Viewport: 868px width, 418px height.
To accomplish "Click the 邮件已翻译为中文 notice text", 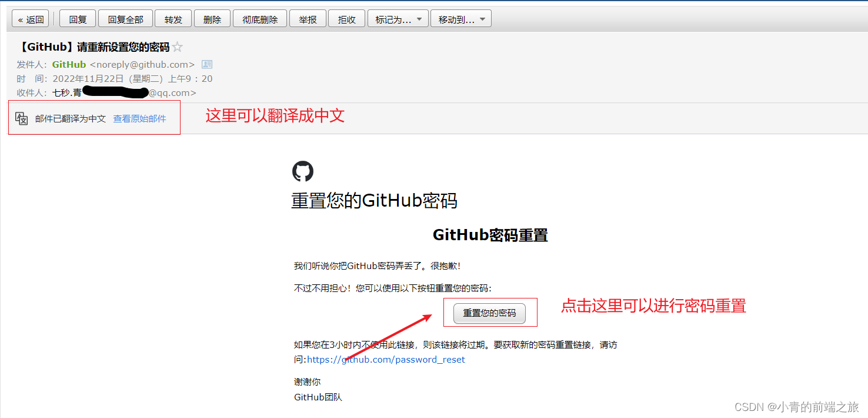I will tap(71, 118).
